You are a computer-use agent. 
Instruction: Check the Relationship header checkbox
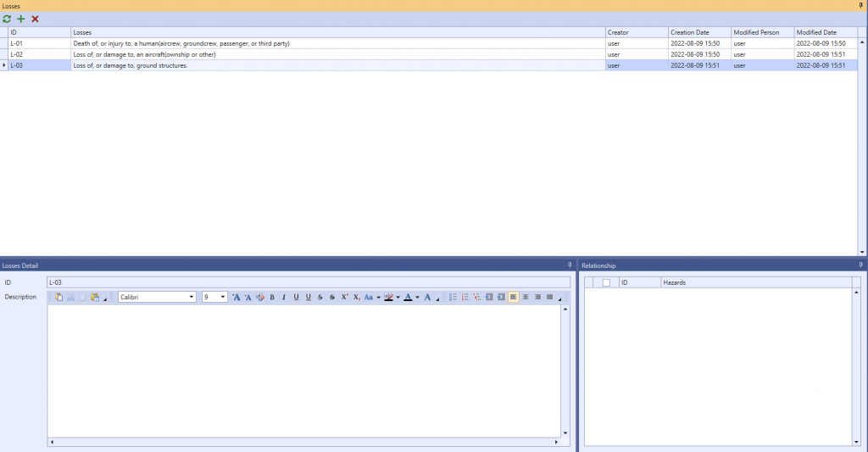pos(606,282)
